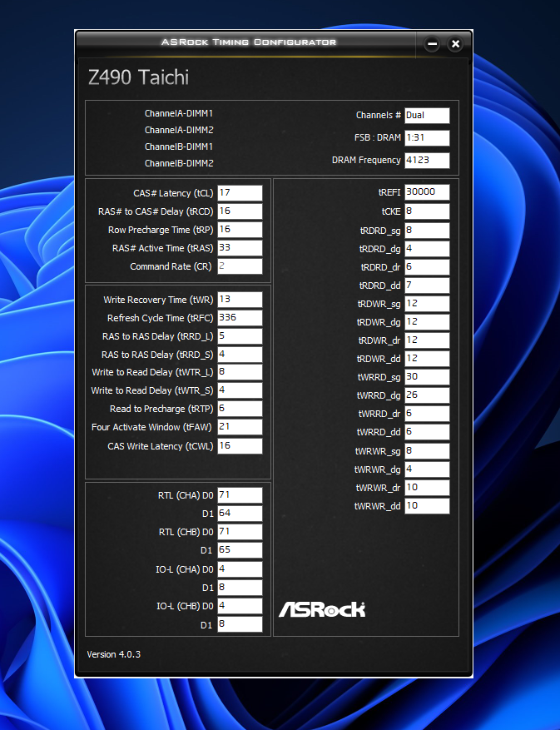Click the tRDWR_sg value field
The image size is (560, 730).
pos(427,304)
